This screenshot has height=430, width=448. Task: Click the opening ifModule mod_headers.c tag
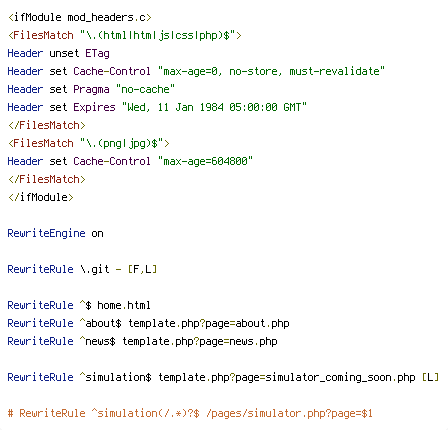point(80,17)
